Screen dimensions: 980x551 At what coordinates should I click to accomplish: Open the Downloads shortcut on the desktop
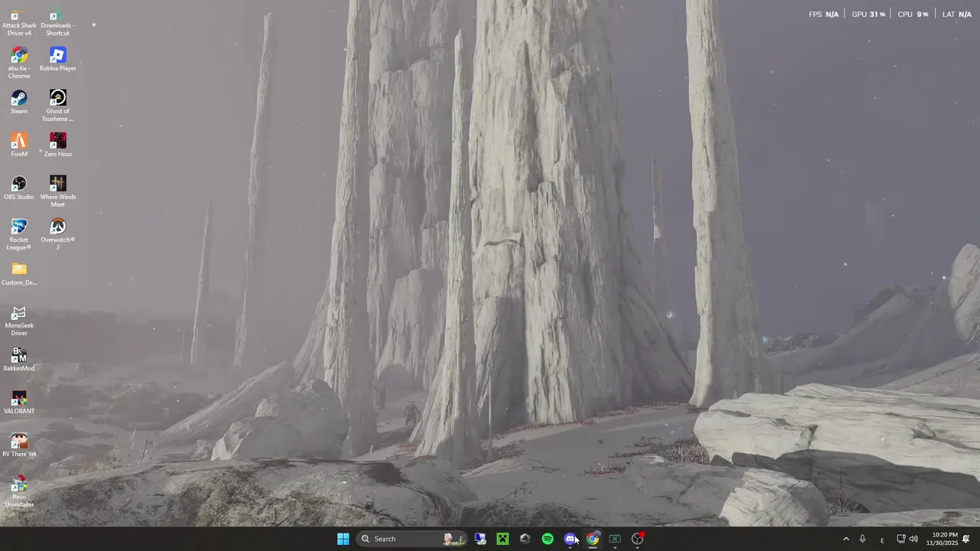57,23
